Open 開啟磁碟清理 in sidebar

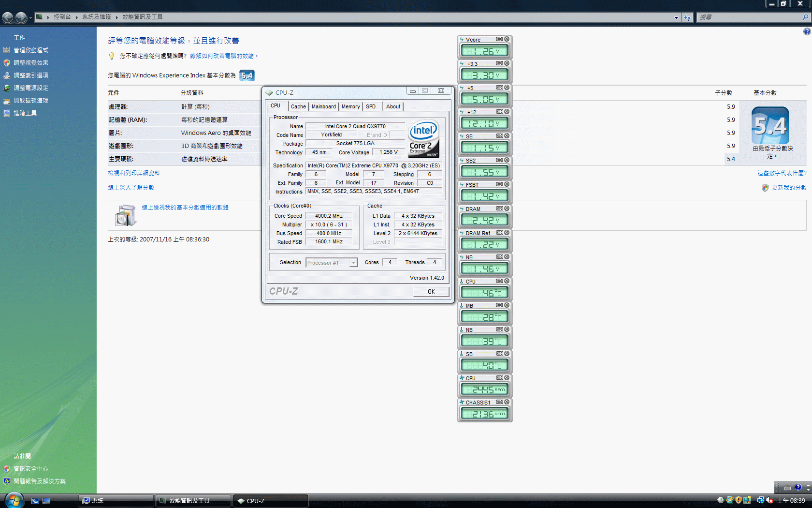31,101
